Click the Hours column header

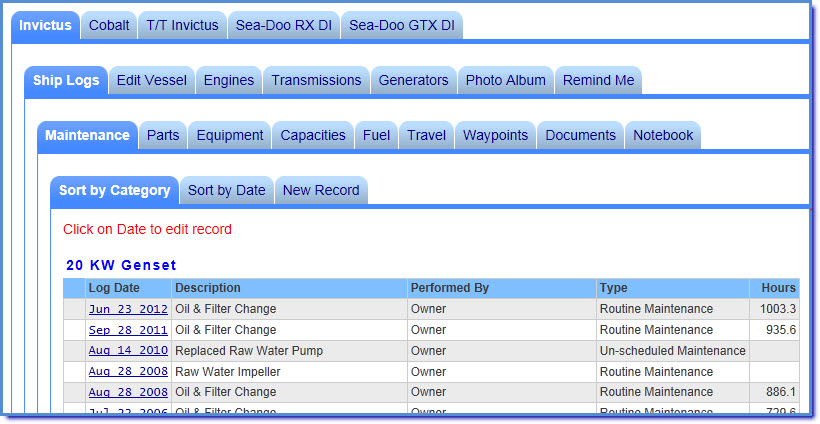click(778, 288)
